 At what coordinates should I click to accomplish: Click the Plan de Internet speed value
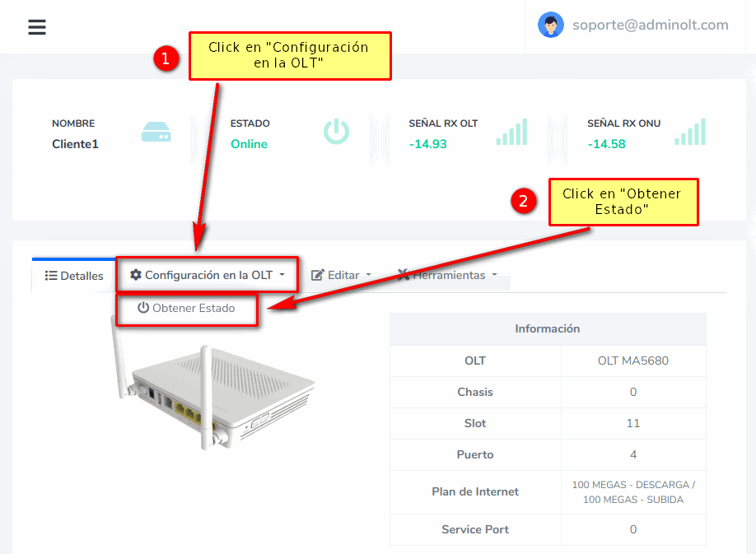[x=632, y=491]
